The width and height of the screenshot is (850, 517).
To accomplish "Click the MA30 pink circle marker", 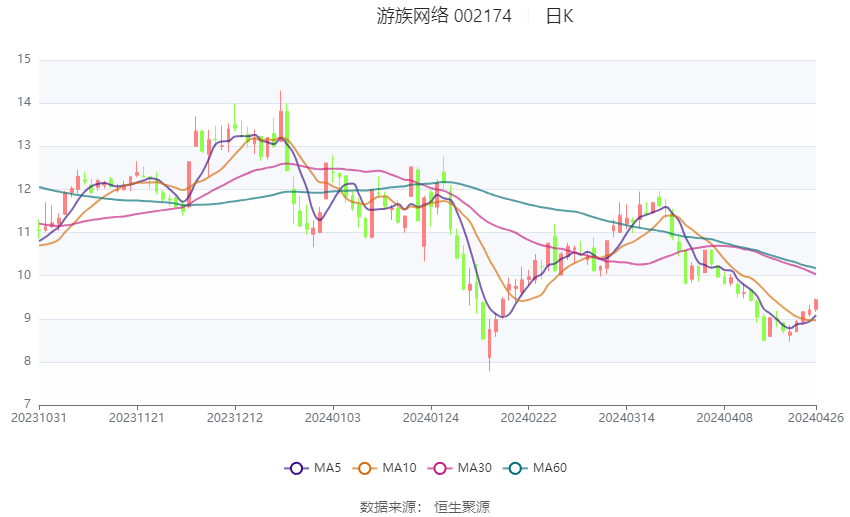I will (x=437, y=467).
